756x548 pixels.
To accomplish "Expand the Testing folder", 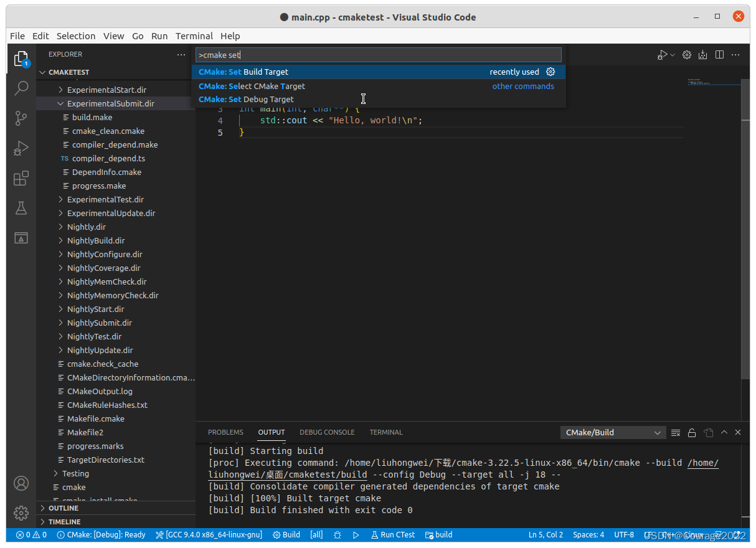I will pyautogui.click(x=116, y=473).
